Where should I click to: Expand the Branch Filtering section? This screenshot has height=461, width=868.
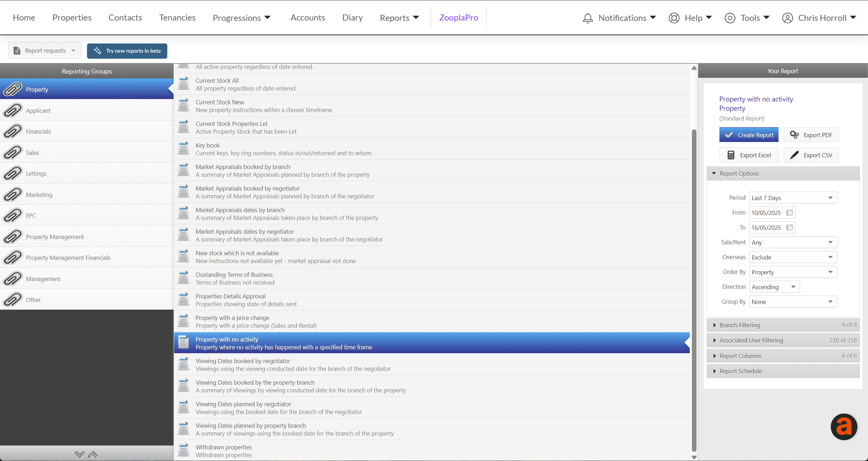tap(783, 325)
